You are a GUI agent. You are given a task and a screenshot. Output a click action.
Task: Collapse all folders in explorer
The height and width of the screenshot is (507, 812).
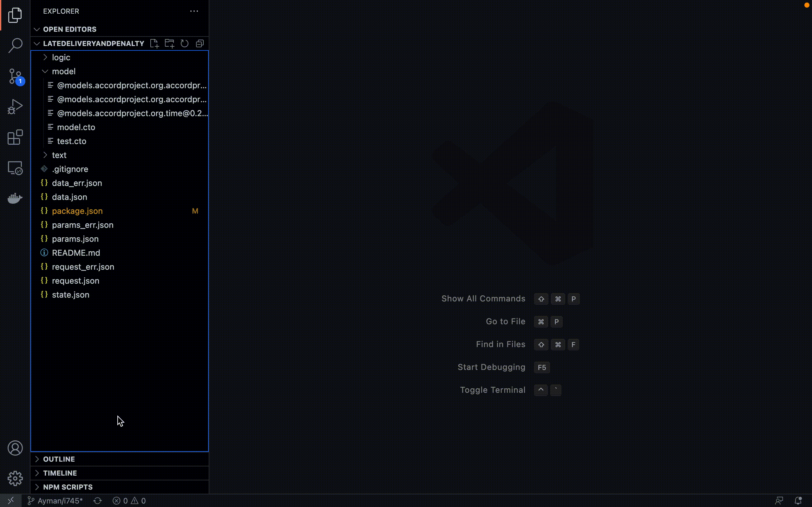click(200, 43)
